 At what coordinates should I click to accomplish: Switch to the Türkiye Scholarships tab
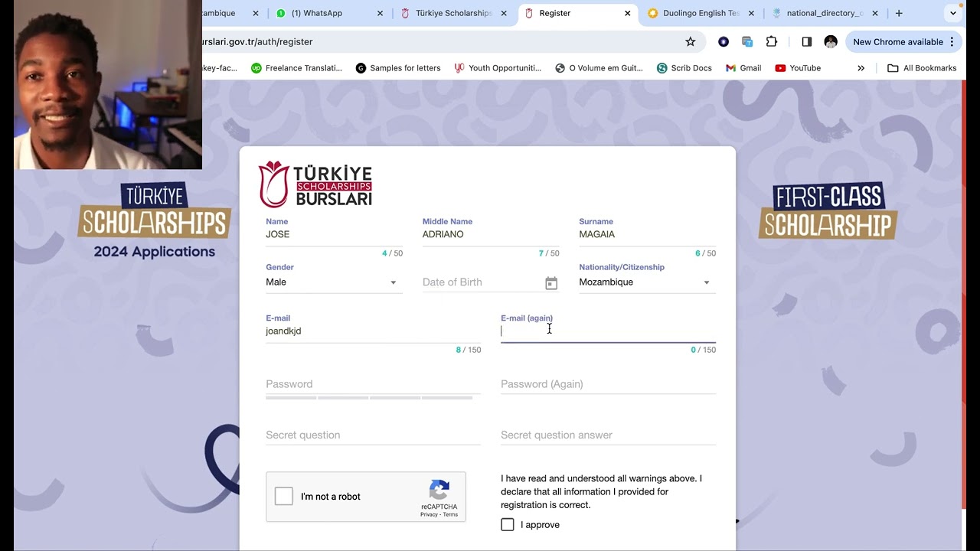pos(453,13)
